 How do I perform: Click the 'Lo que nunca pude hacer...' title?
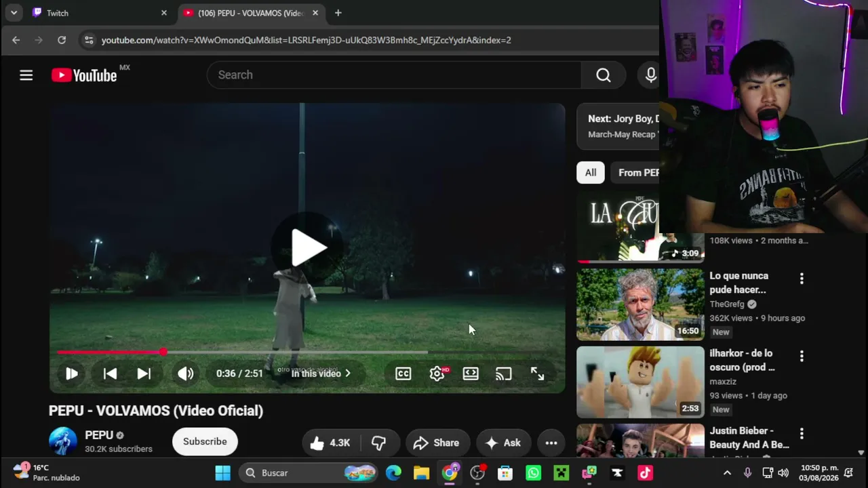tap(738, 283)
